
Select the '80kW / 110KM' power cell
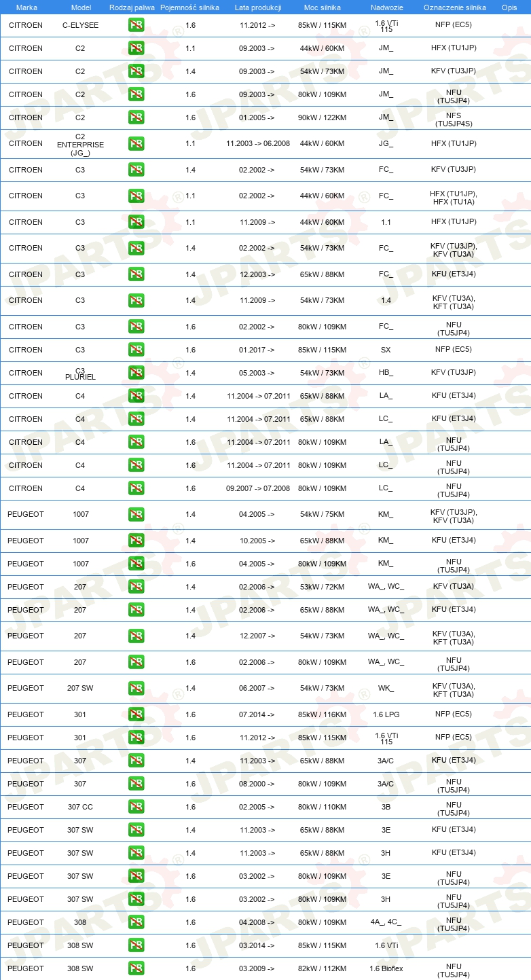(x=323, y=807)
